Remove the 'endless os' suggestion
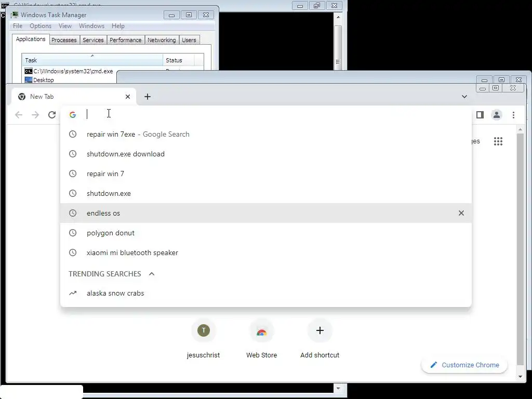Image resolution: width=532 pixels, height=399 pixels. pyautogui.click(x=461, y=213)
